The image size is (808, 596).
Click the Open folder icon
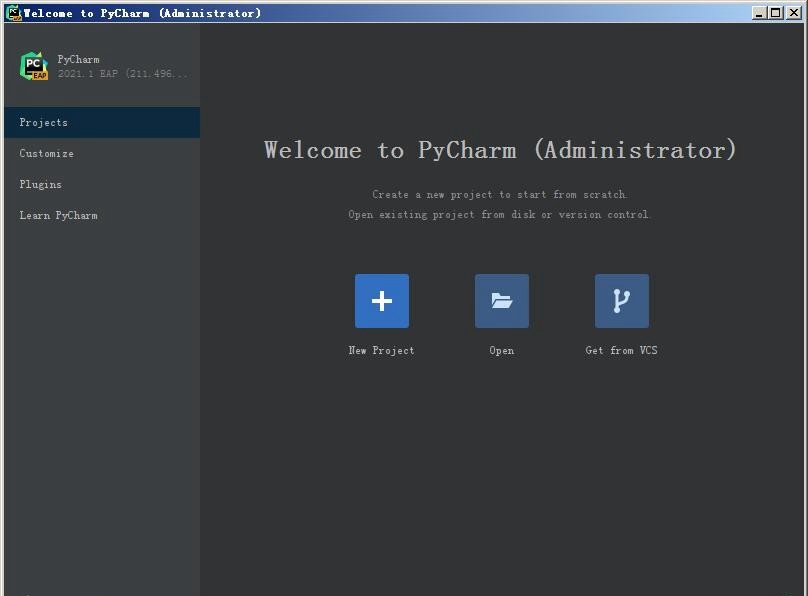502,301
